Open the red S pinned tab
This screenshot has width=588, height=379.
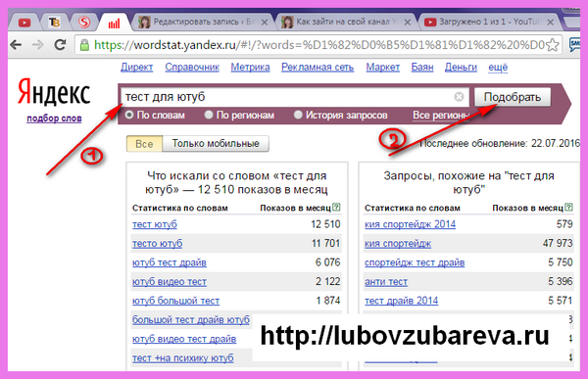(84, 23)
